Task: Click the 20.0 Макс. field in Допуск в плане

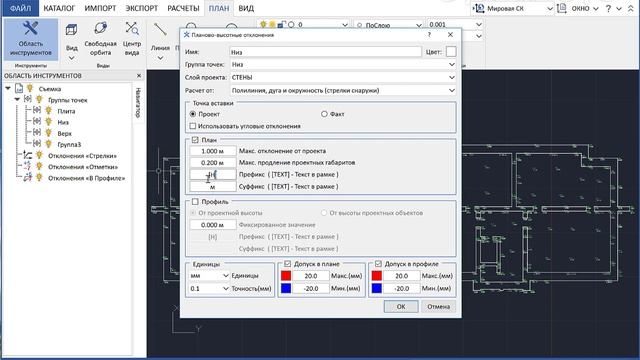Action: click(311, 276)
